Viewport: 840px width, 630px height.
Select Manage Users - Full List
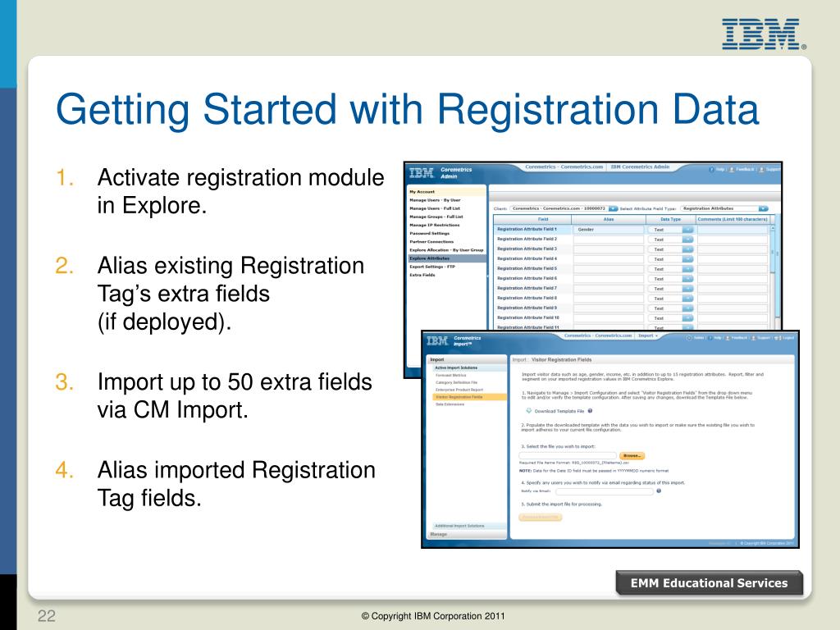pyautogui.click(x=435, y=208)
